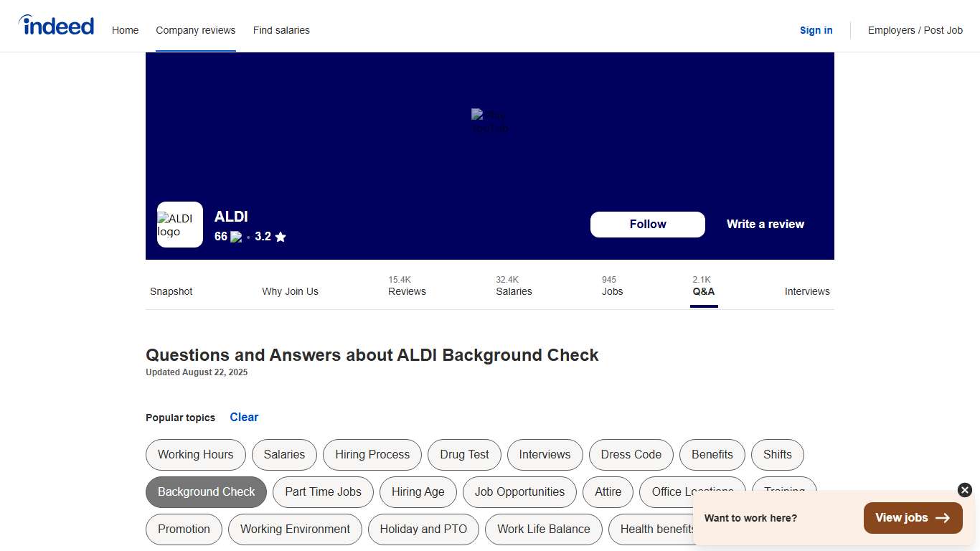The image size is (980, 551).
Task: Click the star rating icon next to 3.2
Action: tap(281, 237)
